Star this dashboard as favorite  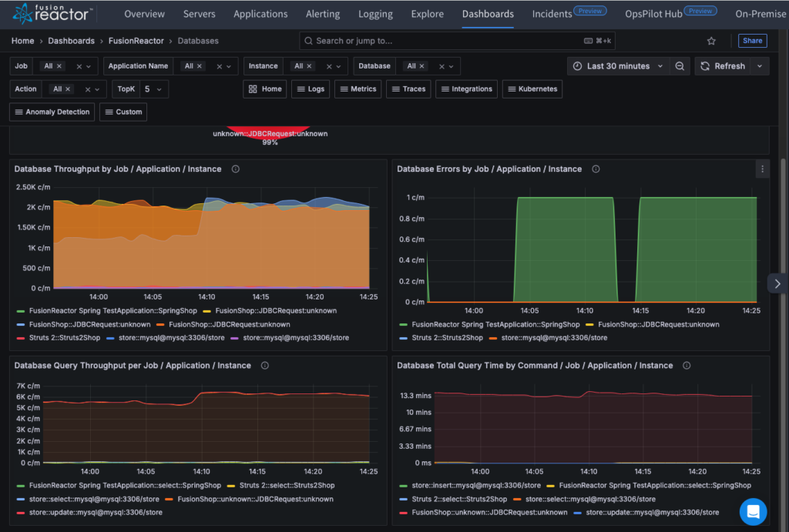pyautogui.click(x=711, y=42)
